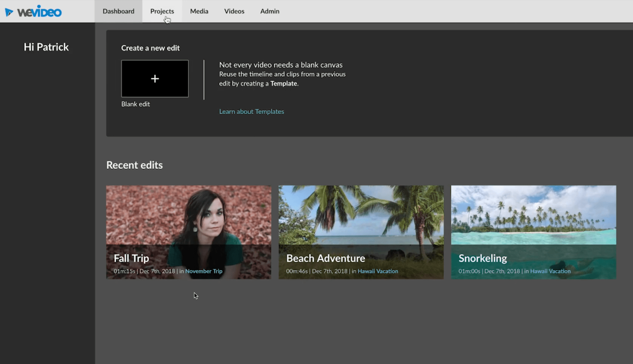Screen dimensions: 633x364
Task: Click Hawaii Vacation link under Snorkeling
Action: click(x=550, y=271)
